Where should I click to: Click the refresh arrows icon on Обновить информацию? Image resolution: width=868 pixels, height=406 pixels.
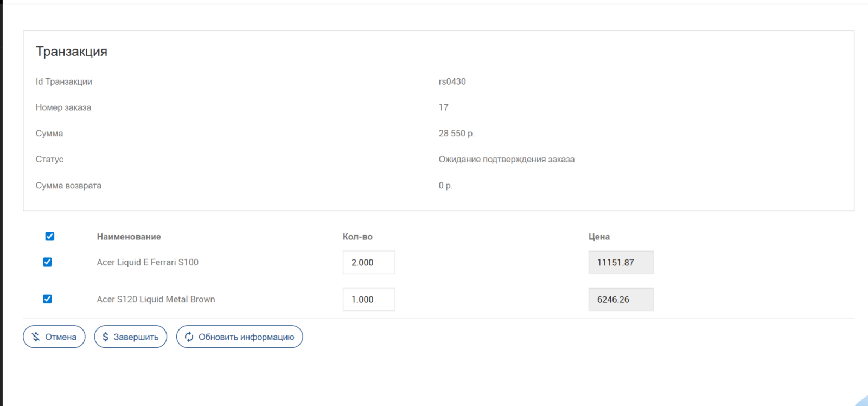[x=189, y=337]
